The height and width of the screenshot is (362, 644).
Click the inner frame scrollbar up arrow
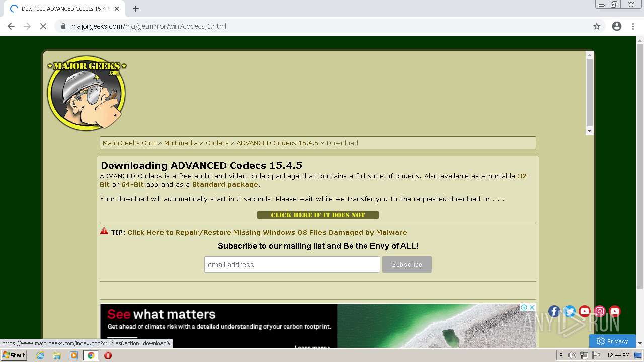[x=590, y=55]
